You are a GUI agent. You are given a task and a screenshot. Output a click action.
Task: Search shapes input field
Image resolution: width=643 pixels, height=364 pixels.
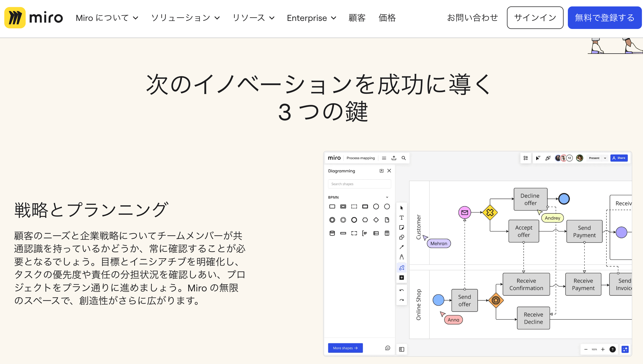coord(359,184)
